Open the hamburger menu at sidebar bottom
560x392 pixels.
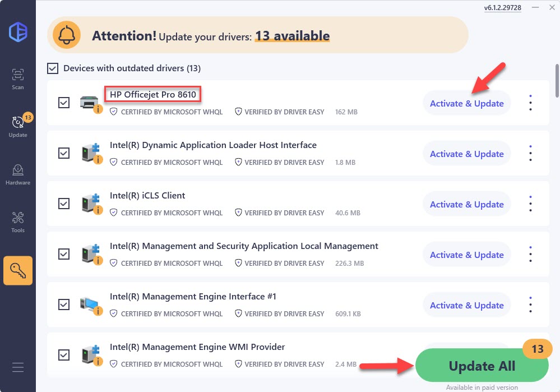[18, 368]
